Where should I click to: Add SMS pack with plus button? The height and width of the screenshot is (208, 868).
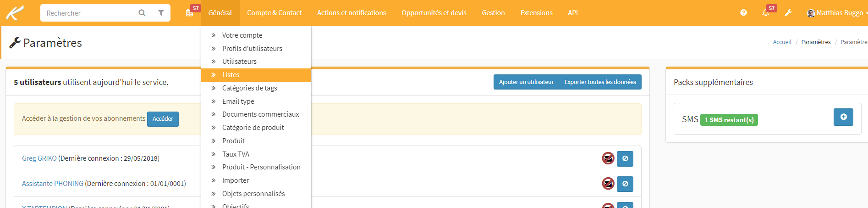point(843,117)
